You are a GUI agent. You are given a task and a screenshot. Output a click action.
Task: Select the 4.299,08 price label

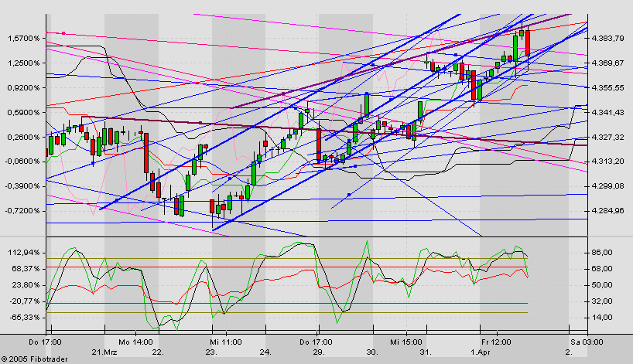(607, 186)
